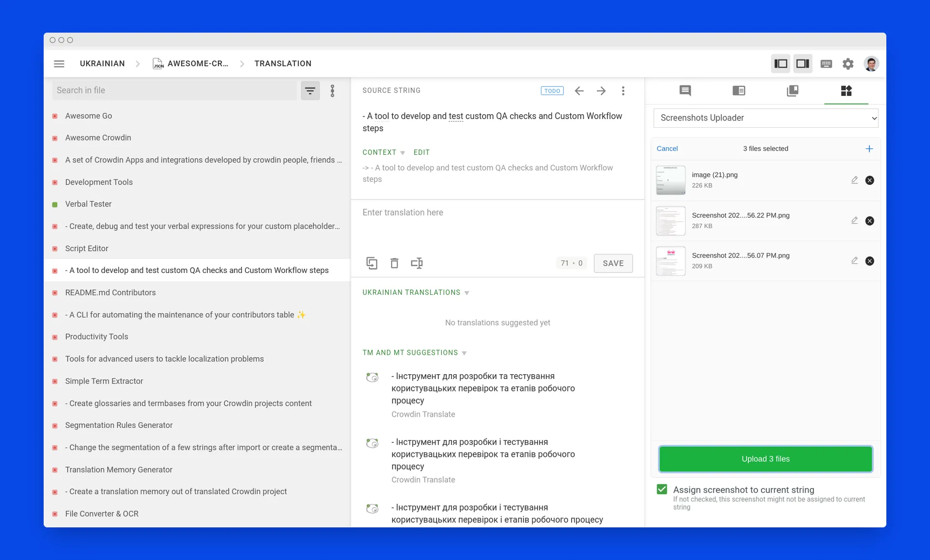The image size is (930, 560).
Task: Select the Script Editor string
Action: pyautogui.click(x=197, y=249)
